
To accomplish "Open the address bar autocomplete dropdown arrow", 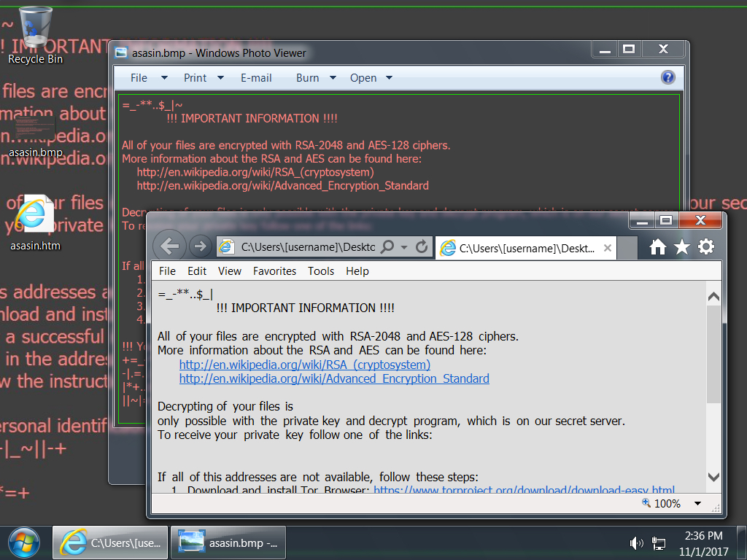I will (x=404, y=247).
